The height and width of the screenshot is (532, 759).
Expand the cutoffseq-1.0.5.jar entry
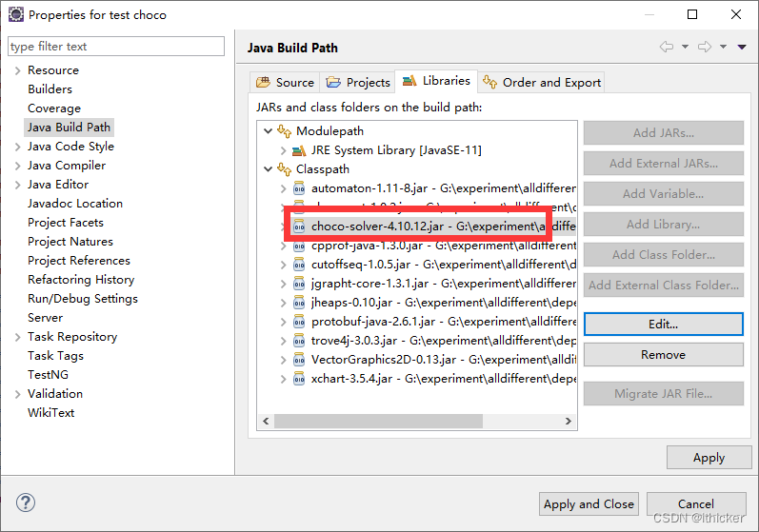283,265
